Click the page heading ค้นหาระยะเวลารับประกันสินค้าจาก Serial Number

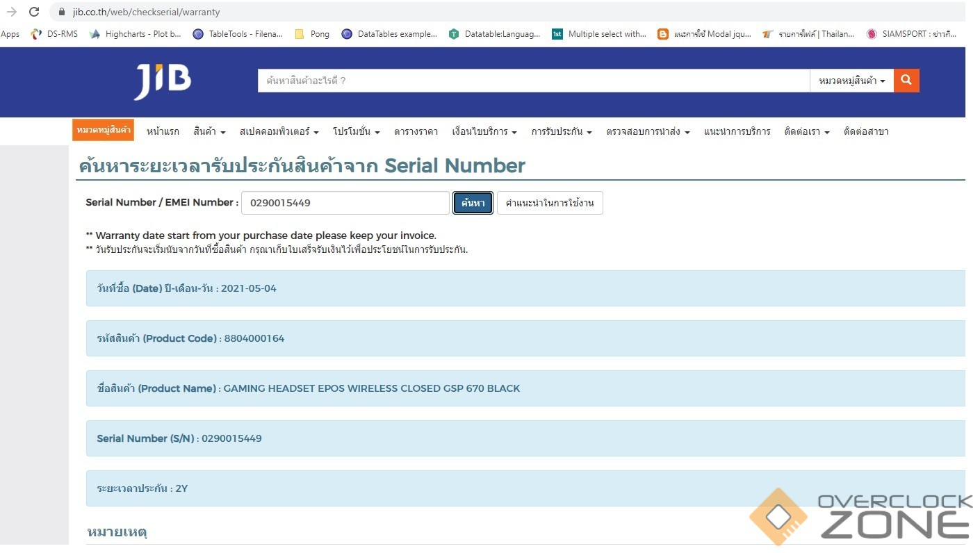pos(302,165)
